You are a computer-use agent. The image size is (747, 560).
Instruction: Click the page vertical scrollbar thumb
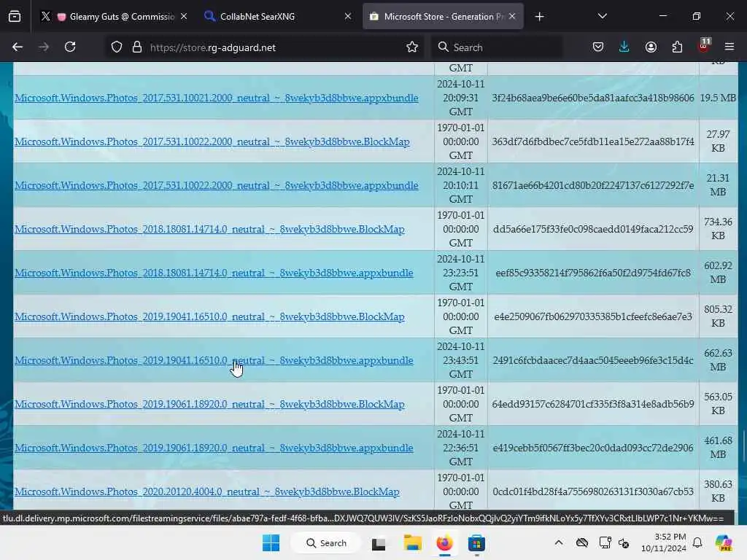coord(743,446)
